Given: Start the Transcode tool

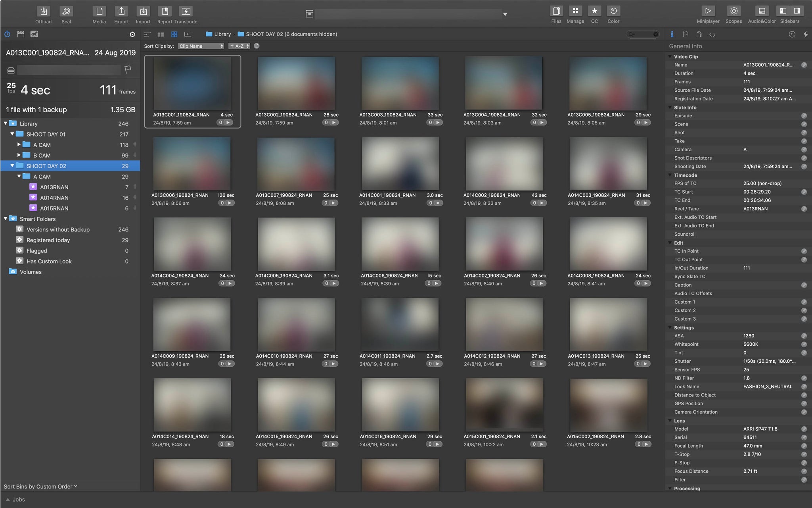Looking at the screenshot, I should (186, 11).
